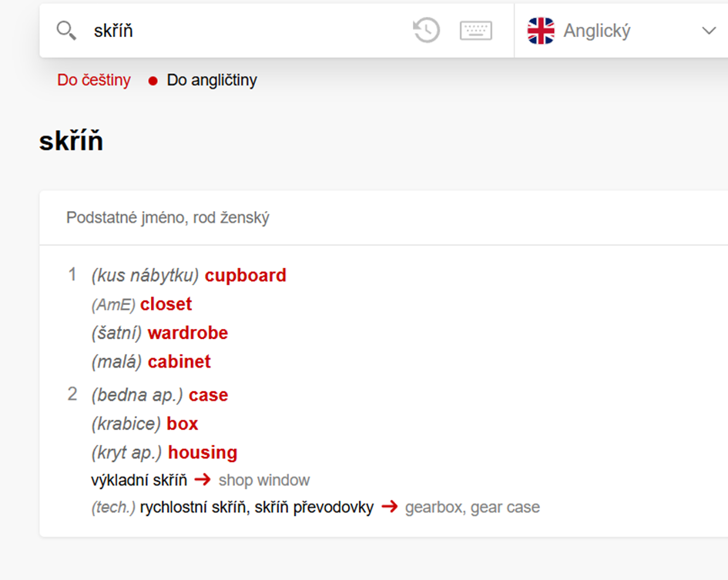
Task: Open the cupboard translation link
Action: [x=246, y=276]
